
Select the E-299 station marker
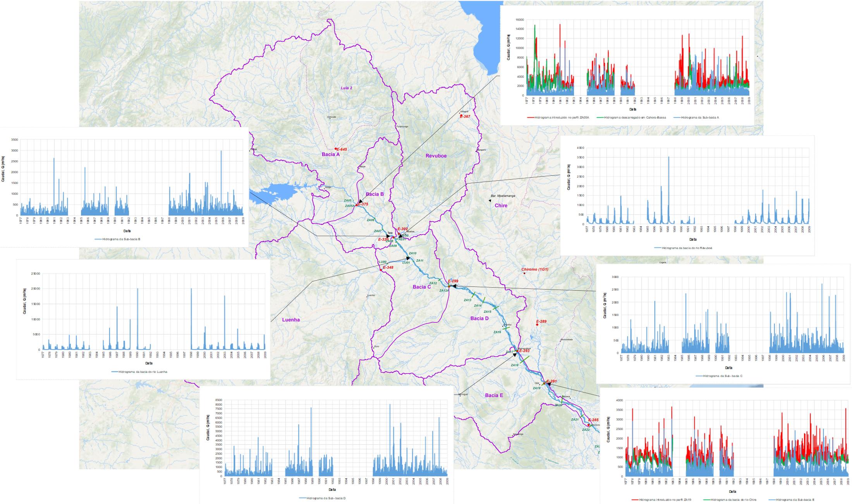click(x=449, y=286)
